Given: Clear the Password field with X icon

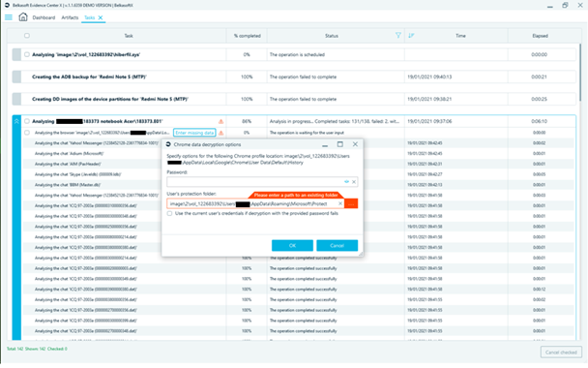Looking at the screenshot, I should [354, 182].
